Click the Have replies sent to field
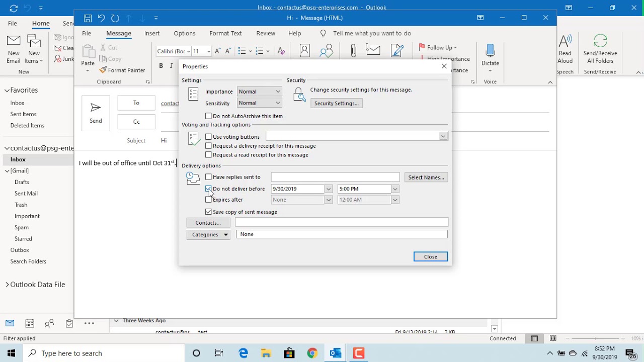The height and width of the screenshot is (362, 644). click(335, 177)
